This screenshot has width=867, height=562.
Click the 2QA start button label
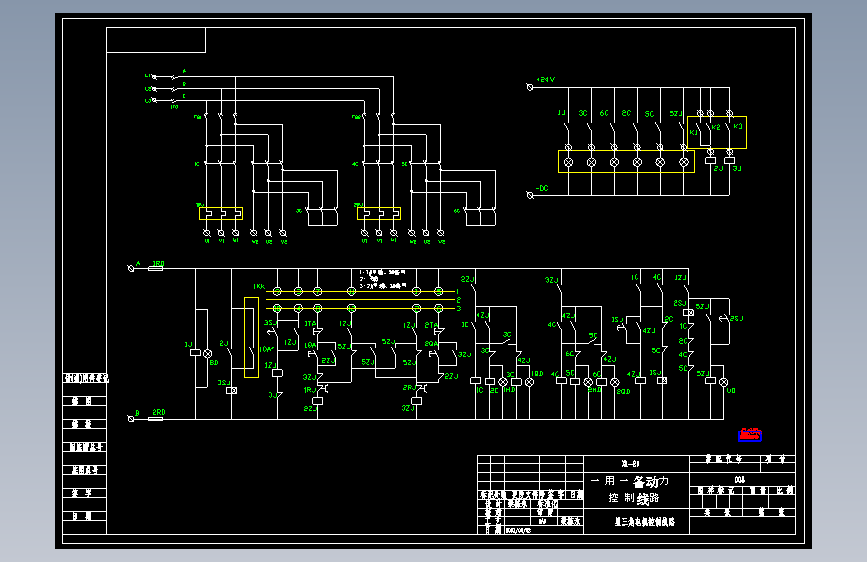coord(431,344)
